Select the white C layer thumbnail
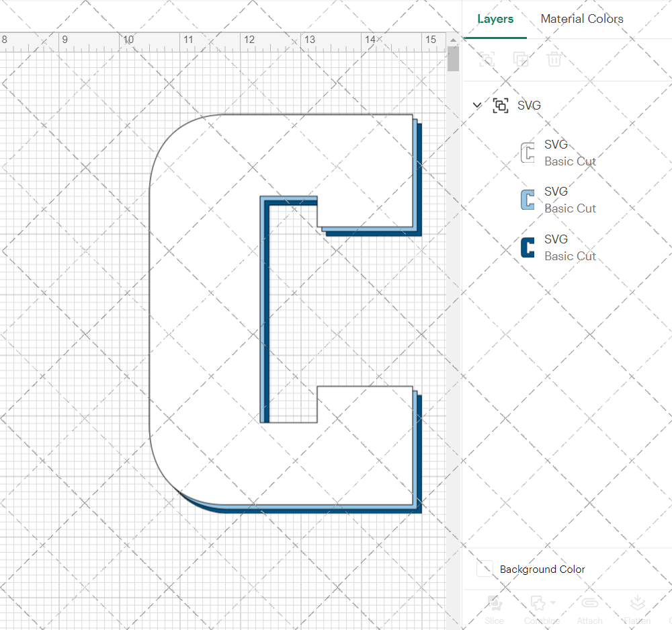The width and height of the screenshot is (672, 630). pyautogui.click(x=528, y=153)
